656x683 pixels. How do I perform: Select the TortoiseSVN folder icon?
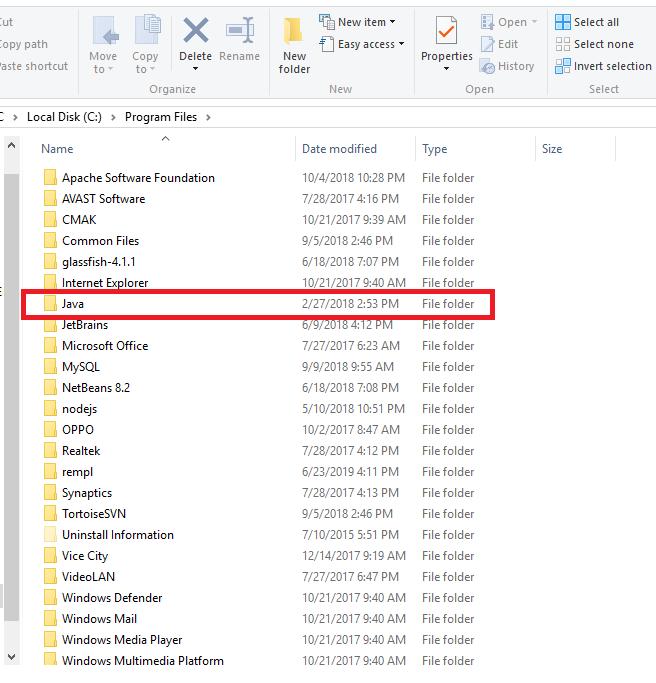point(50,514)
